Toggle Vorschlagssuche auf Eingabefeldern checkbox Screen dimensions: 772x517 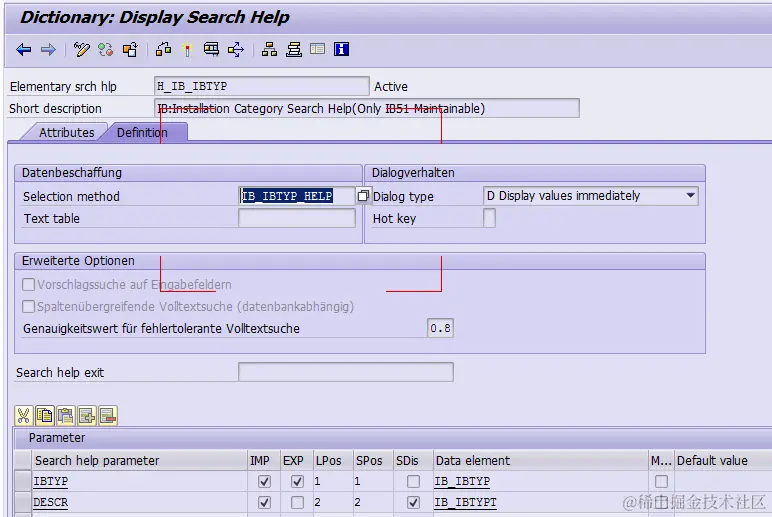point(29,285)
